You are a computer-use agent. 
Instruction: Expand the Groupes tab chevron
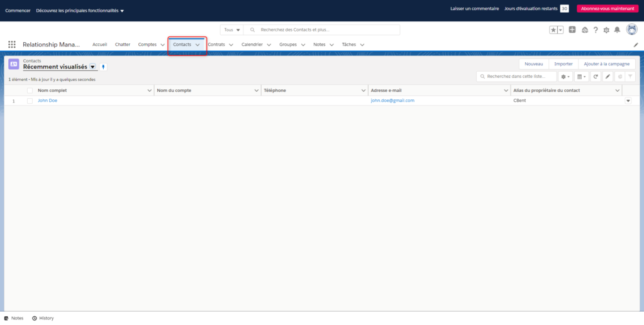pyautogui.click(x=303, y=45)
